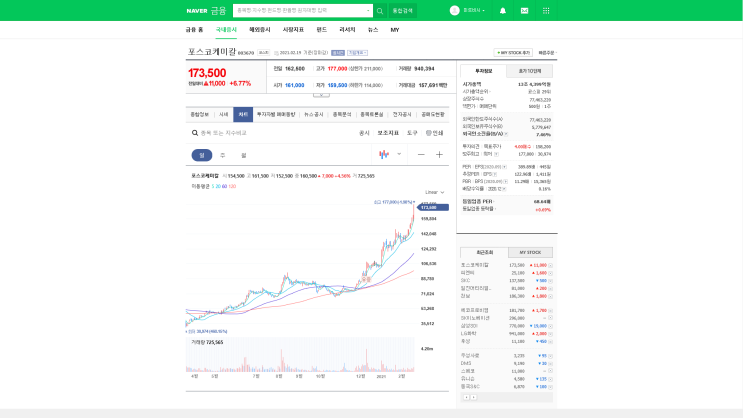Image resolution: width=743 pixels, height=418 pixels.
Task: Toggle the 20-day moving average line
Action: [x=218, y=186]
